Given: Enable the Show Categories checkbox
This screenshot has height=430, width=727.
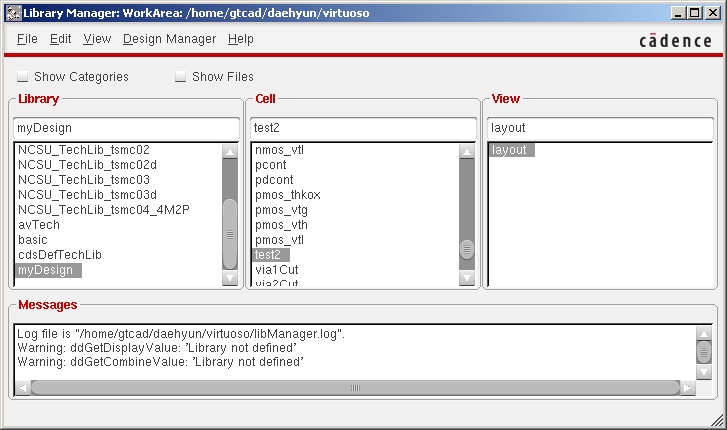Looking at the screenshot, I should [23, 77].
